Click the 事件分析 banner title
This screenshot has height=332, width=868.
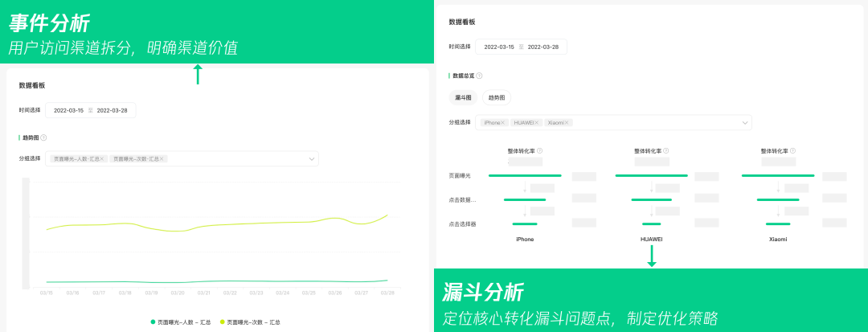[49, 23]
